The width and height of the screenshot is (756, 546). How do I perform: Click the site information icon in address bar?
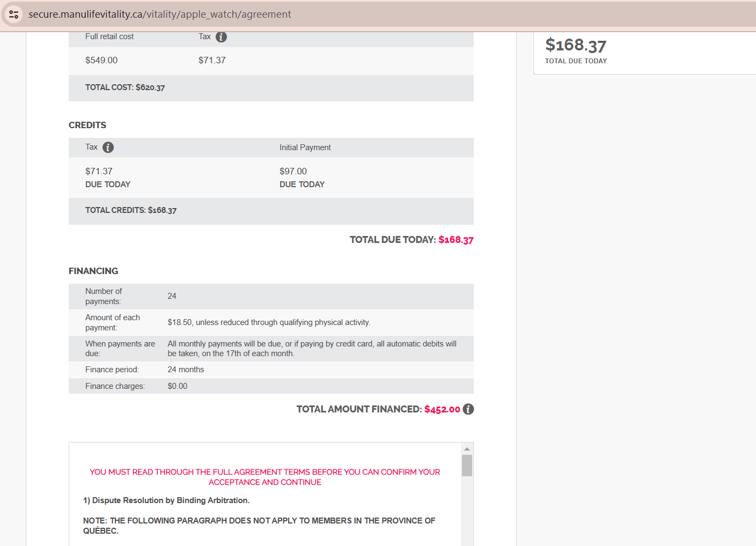tap(14, 14)
